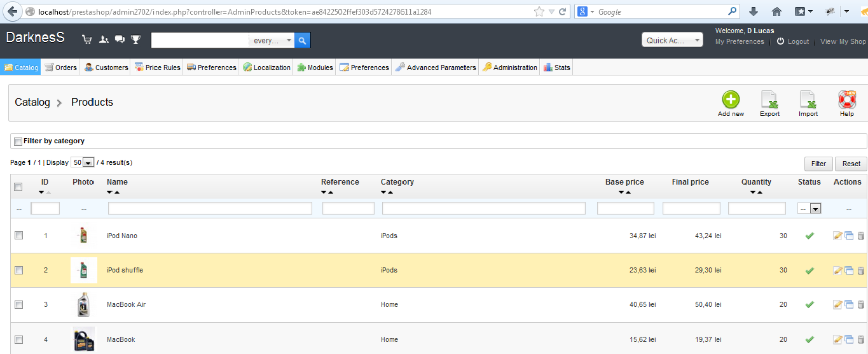Open the messages speech-bubble icon in header
Screen dimensions: 868x354
[120, 39]
